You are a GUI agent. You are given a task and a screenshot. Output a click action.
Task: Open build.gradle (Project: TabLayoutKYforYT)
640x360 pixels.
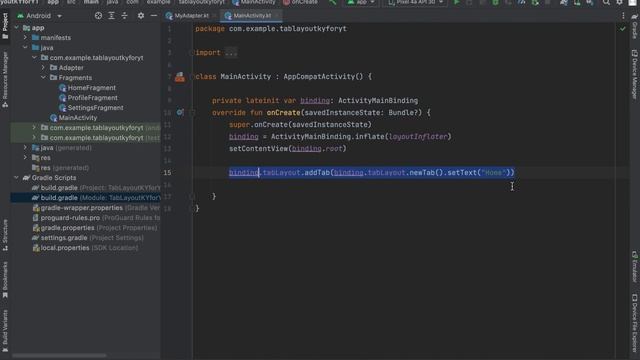[96, 188]
